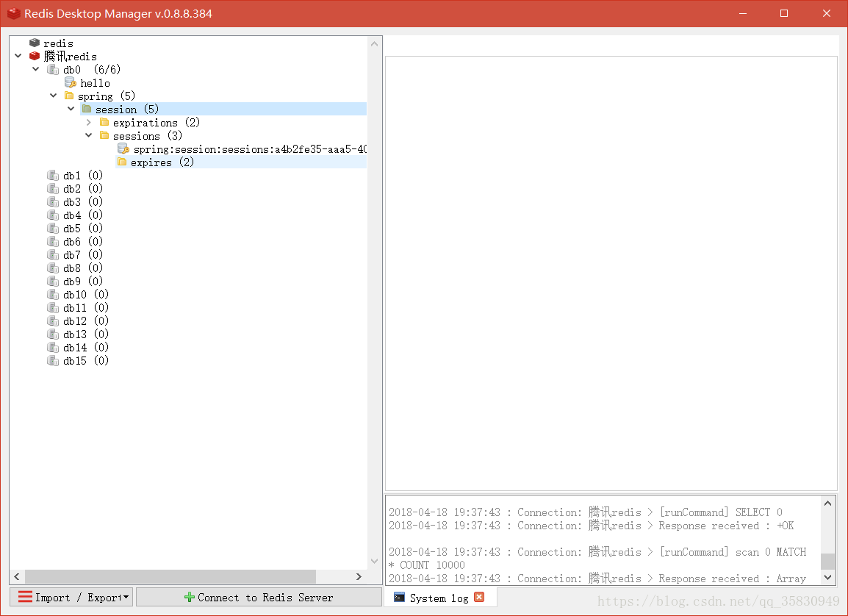Click the expirations folder icon

point(104,122)
